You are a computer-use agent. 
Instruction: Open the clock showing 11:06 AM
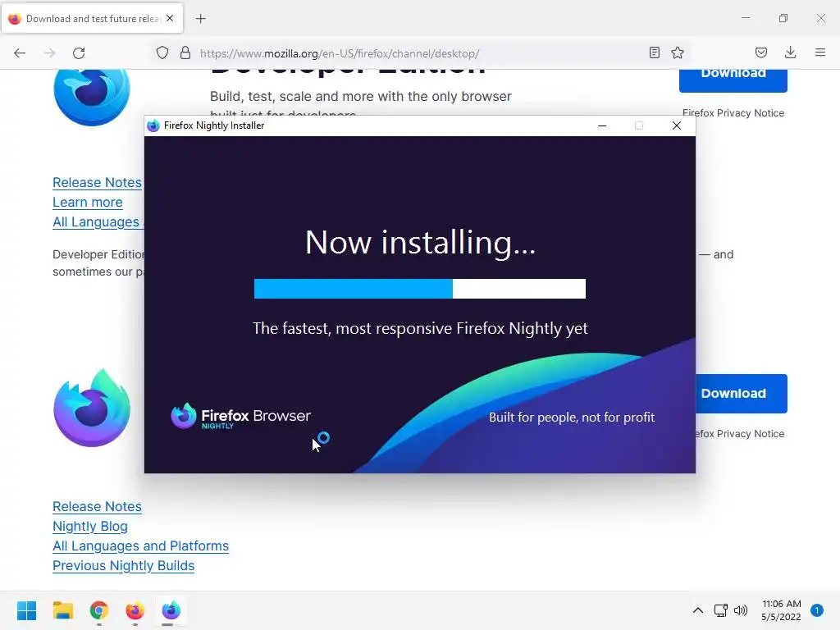pos(781,610)
